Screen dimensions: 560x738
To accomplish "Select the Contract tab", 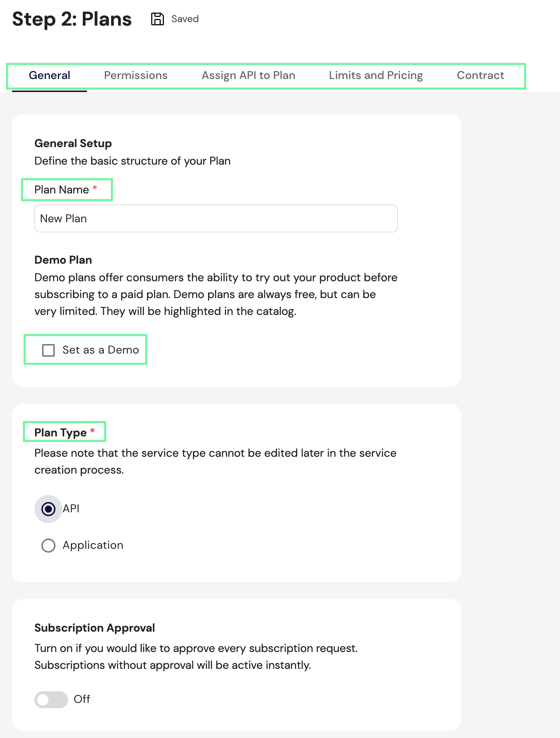I will 480,75.
